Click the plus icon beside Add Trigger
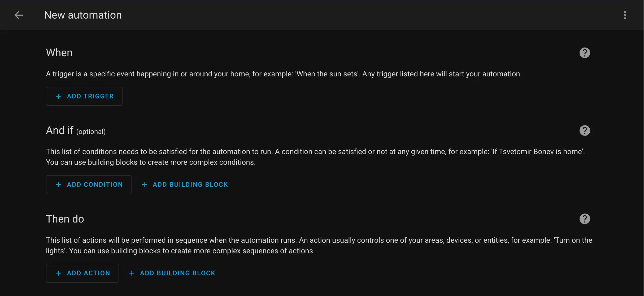This screenshot has width=644, height=296. coord(59,96)
